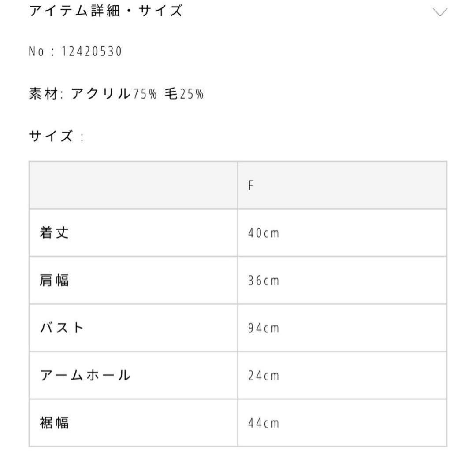Collapse the アイテム詳細・サイズ section chevron
Image resolution: width=476 pixels, height=458 pixels.
pyautogui.click(x=440, y=12)
